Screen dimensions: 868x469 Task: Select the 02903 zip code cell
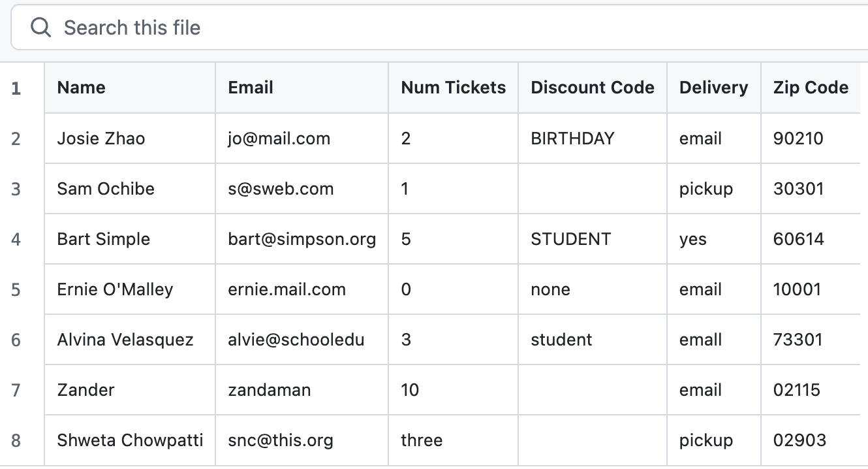pyautogui.click(x=811, y=440)
